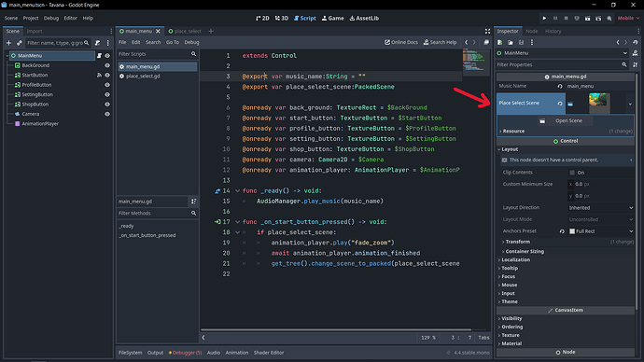Image resolution: width=644 pixels, height=362 pixels.
Task: Hide the BackGround node visibility
Action: 107,65
